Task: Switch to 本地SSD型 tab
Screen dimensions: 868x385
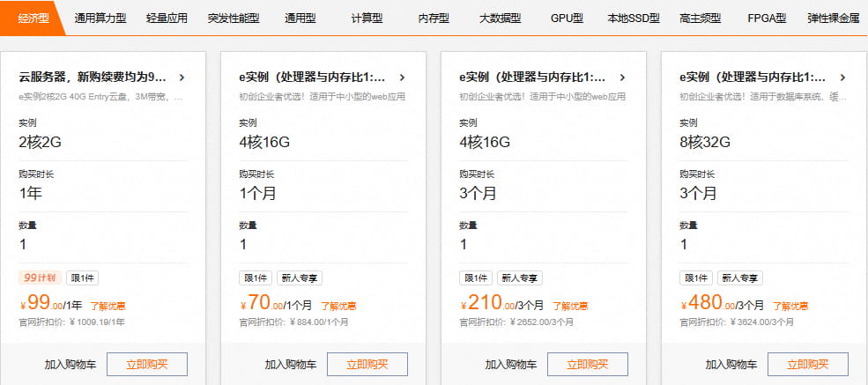Action: pyautogui.click(x=634, y=18)
